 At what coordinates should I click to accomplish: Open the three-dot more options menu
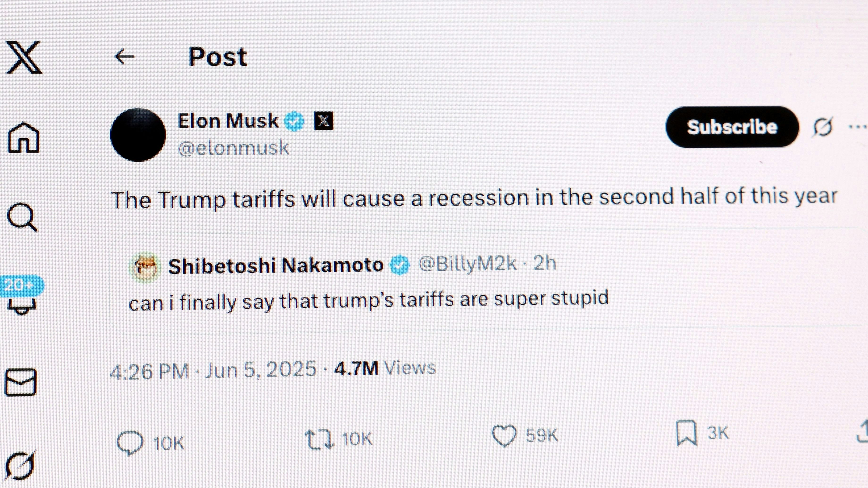[858, 127]
